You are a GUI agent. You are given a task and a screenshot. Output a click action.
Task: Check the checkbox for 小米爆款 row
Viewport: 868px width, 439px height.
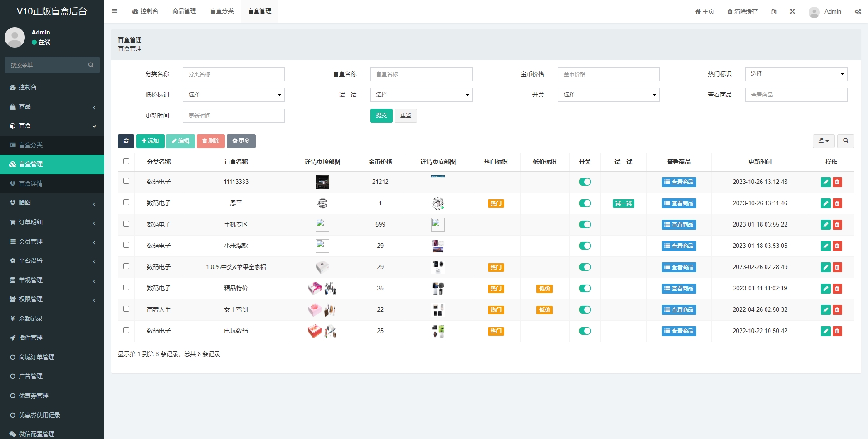(127, 245)
